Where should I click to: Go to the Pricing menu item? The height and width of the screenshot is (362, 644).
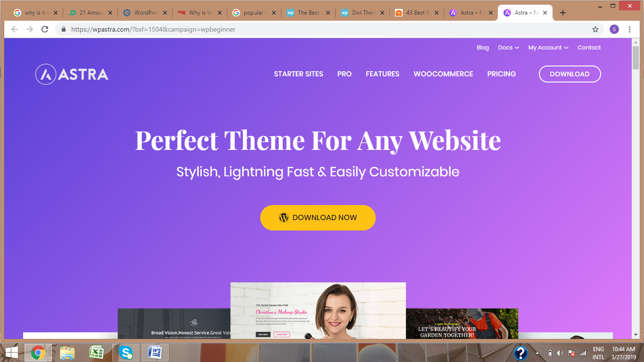pos(502,74)
